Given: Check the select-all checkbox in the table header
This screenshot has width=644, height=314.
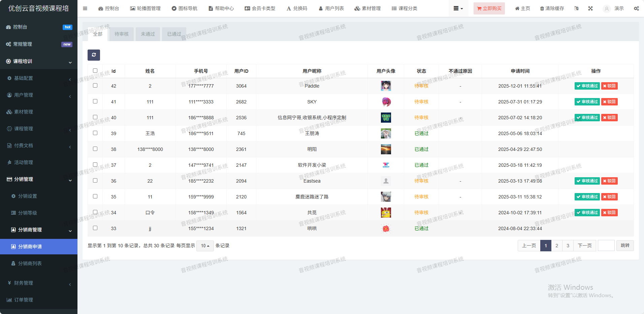Looking at the screenshot, I should pyautogui.click(x=95, y=71).
